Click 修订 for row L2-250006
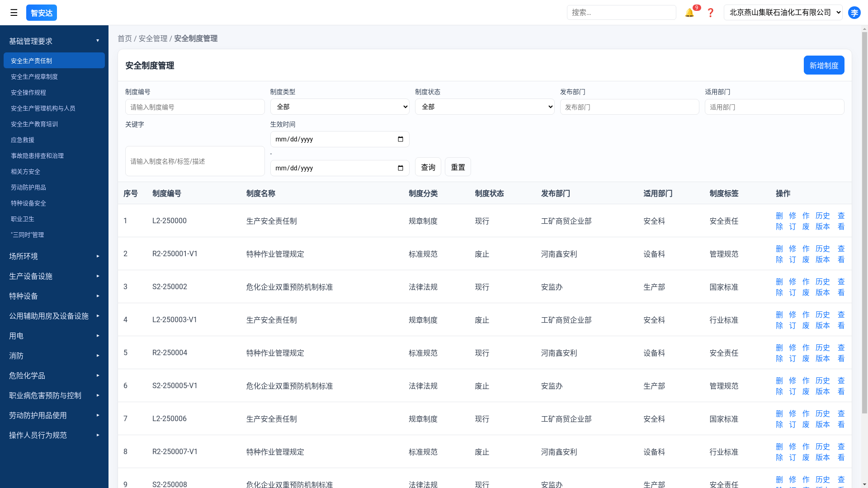Screen dimensions: 868x488 (793, 419)
